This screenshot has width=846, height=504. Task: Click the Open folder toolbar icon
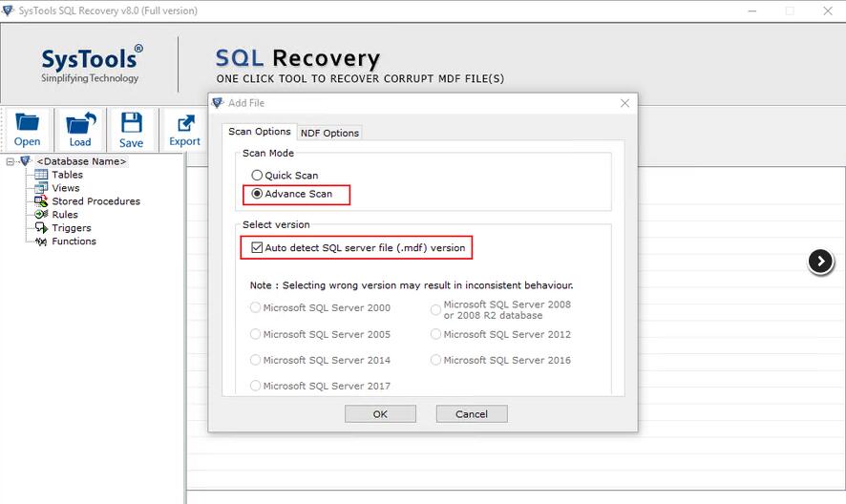(27, 122)
